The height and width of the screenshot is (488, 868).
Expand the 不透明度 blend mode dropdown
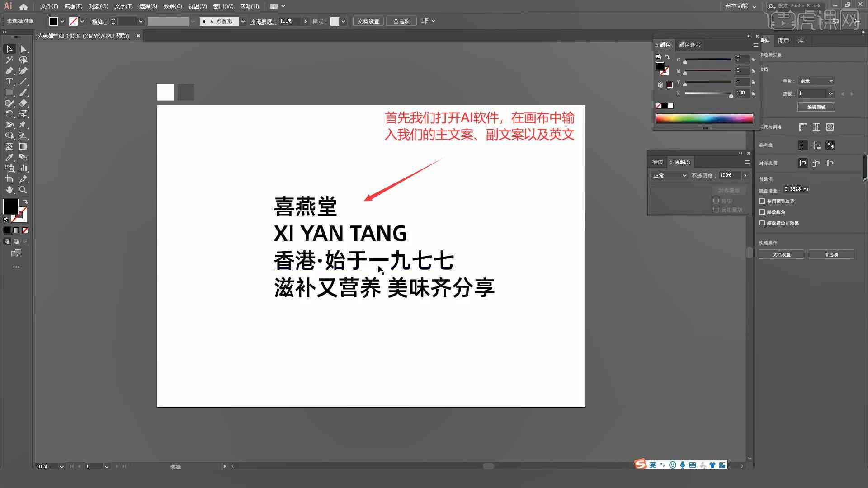[x=684, y=175]
